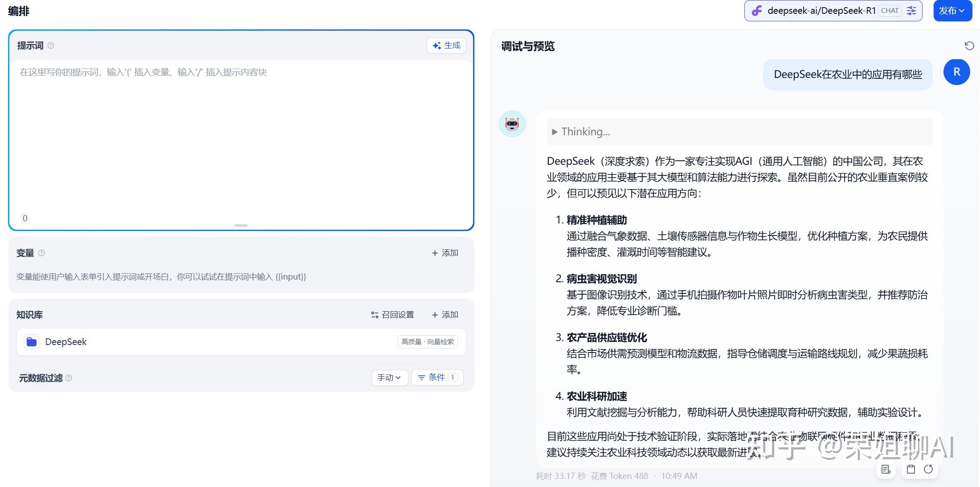The width and height of the screenshot is (980, 487).
Task: Click the 高质量·向量检索 tag
Action: [x=428, y=342]
